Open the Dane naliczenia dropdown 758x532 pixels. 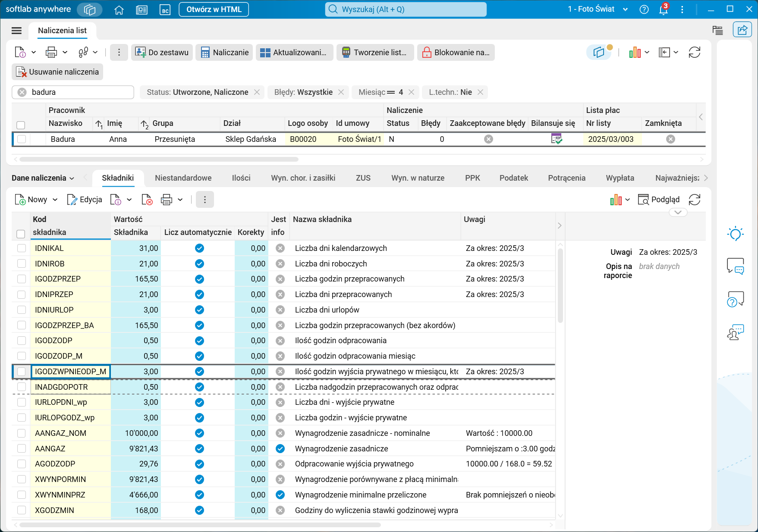pyautogui.click(x=43, y=178)
